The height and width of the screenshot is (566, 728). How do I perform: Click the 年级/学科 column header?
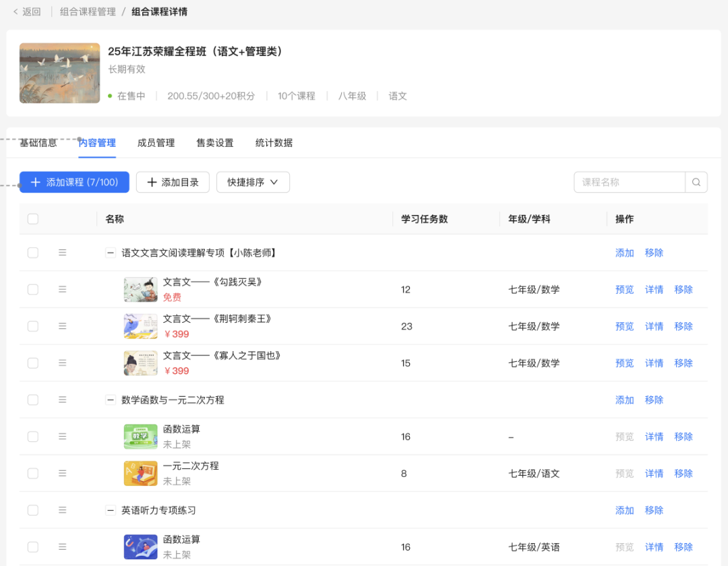pos(529,219)
